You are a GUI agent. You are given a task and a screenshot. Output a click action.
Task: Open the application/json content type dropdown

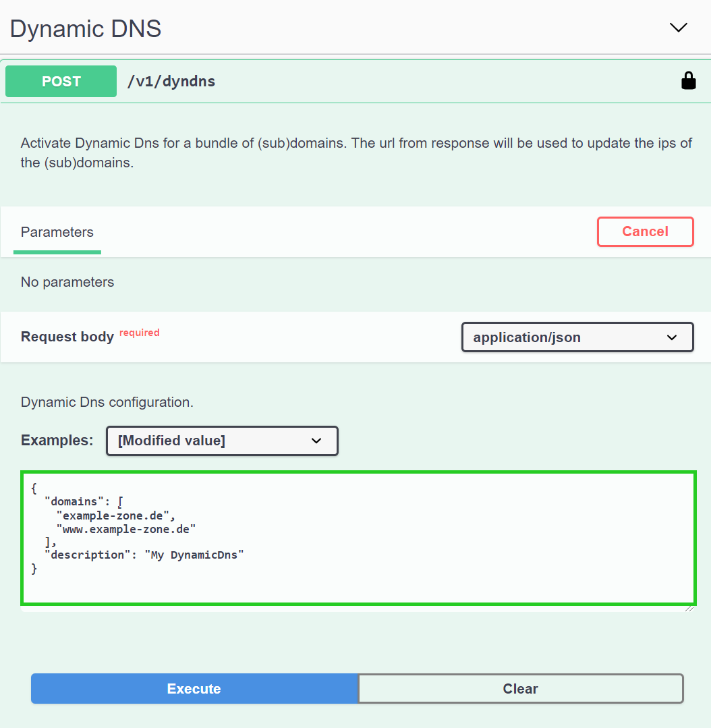click(577, 337)
